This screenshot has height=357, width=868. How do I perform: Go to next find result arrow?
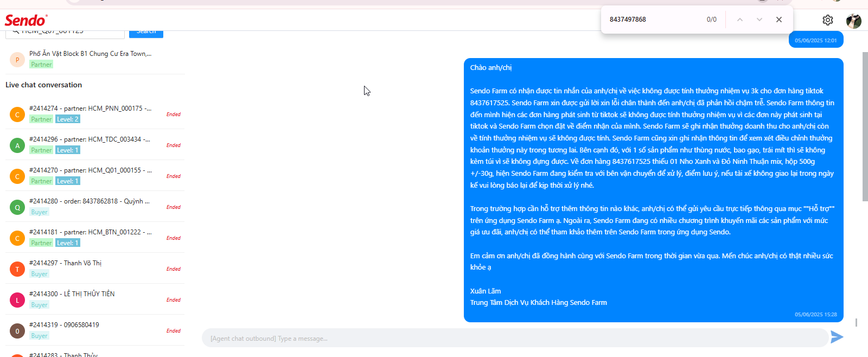759,20
